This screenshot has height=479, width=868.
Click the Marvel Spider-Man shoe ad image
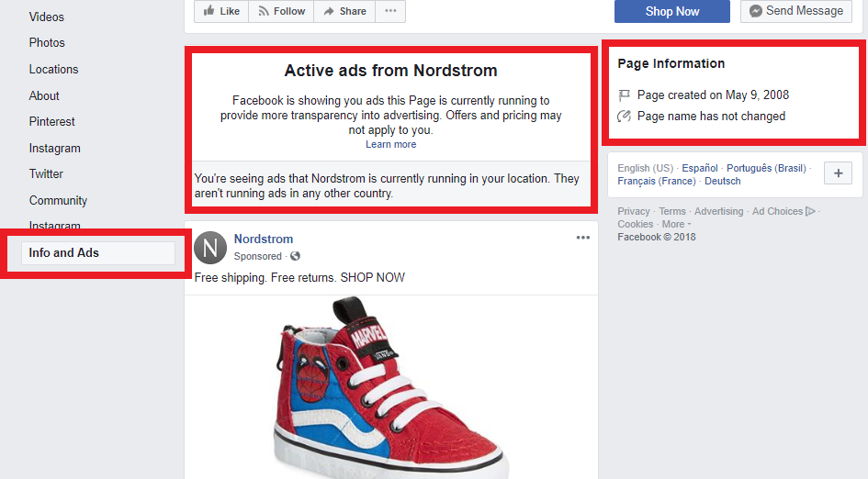[x=390, y=387]
